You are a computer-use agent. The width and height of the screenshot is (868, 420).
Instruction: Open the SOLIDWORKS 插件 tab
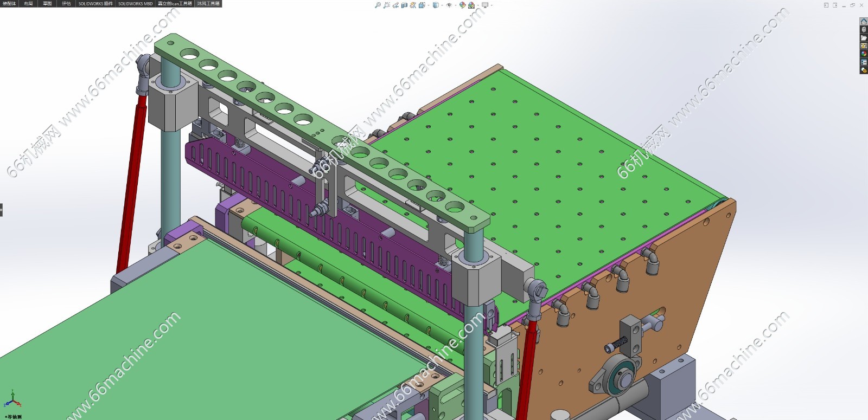[x=95, y=3]
